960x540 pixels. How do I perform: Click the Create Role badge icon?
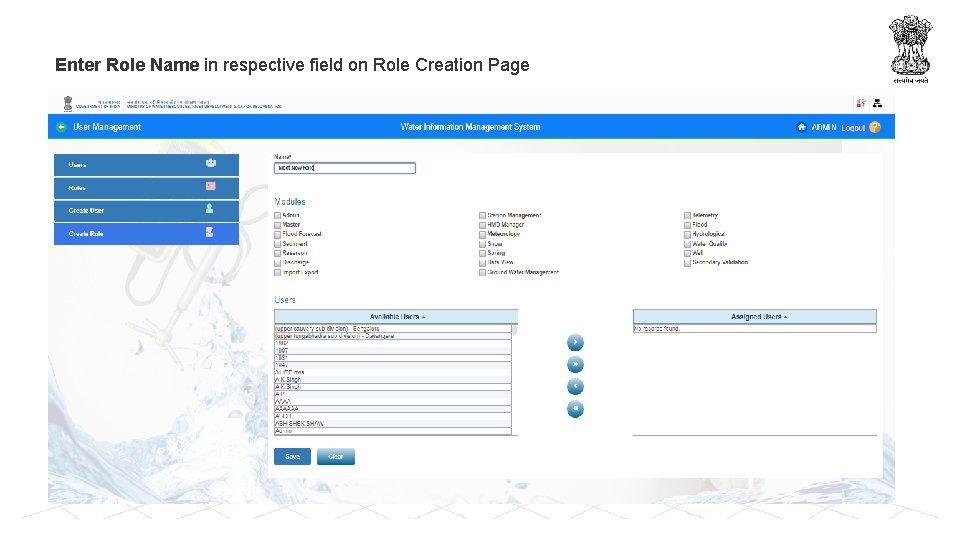209,232
